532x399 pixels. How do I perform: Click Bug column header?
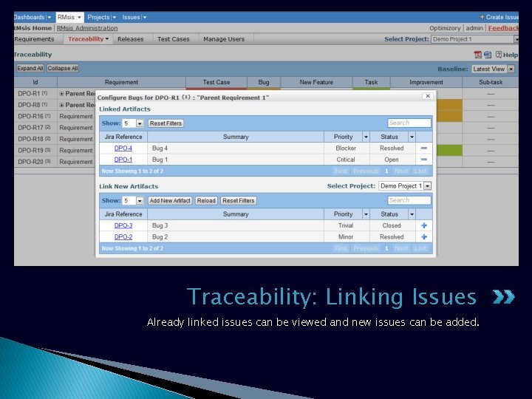click(264, 82)
